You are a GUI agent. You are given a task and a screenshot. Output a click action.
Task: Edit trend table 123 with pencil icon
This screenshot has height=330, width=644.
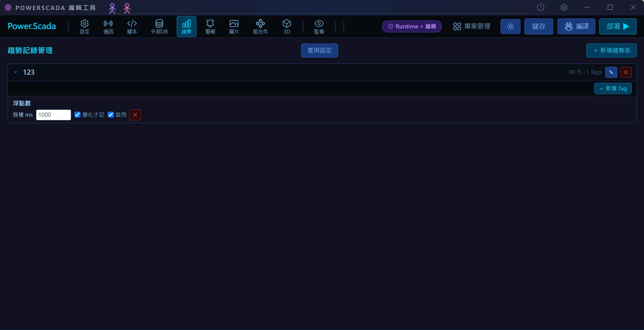(x=611, y=72)
